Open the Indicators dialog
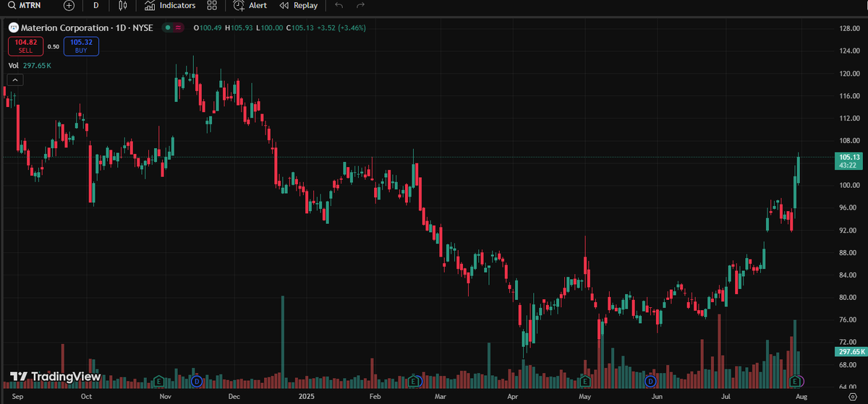The height and width of the screenshot is (404, 868). click(170, 6)
